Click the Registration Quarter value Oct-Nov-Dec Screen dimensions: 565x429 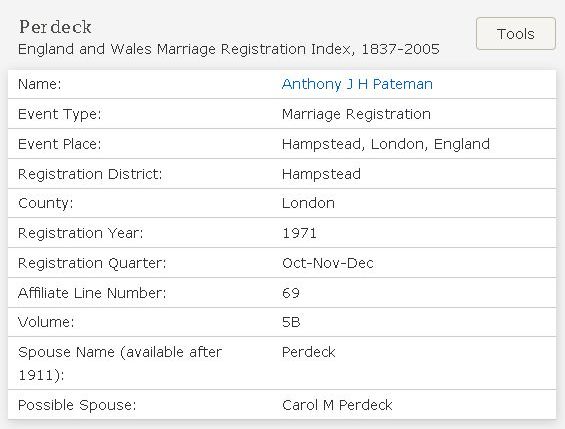tap(328, 263)
